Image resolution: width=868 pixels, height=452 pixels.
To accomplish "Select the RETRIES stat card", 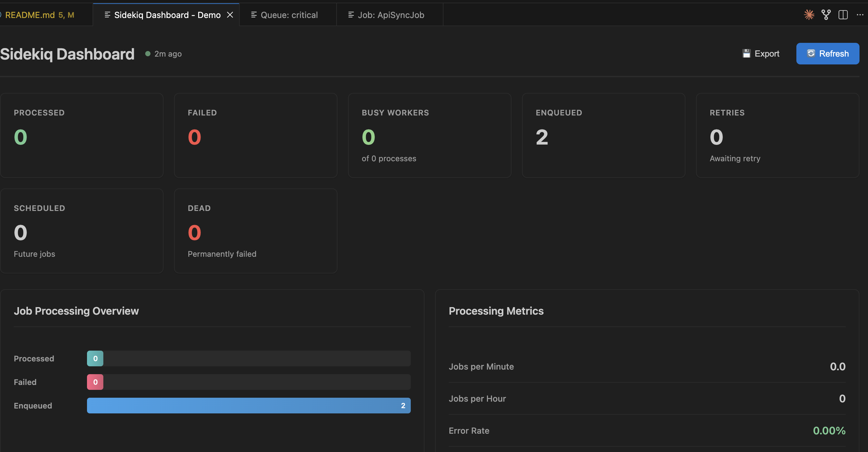I will (x=777, y=135).
